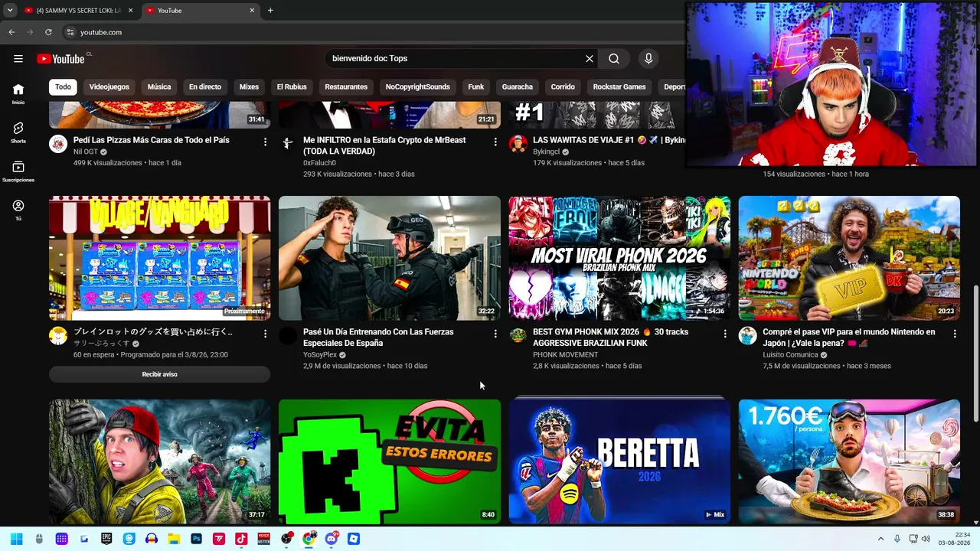Open Pasé Un Día Entrenando title link

[x=378, y=337]
